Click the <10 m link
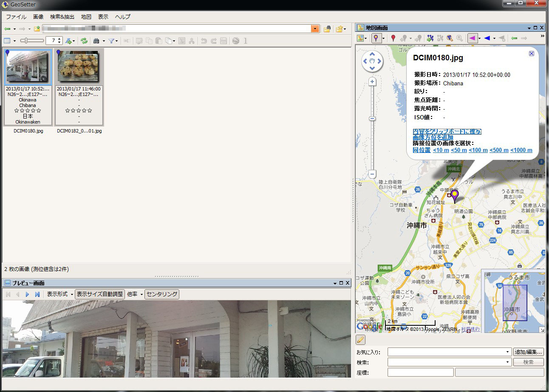 tap(441, 150)
